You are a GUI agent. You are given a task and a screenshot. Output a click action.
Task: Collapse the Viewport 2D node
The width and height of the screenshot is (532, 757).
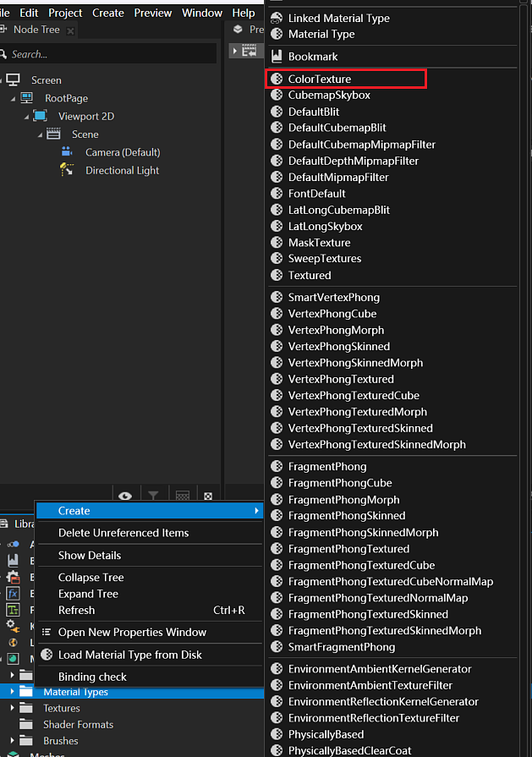26,117
